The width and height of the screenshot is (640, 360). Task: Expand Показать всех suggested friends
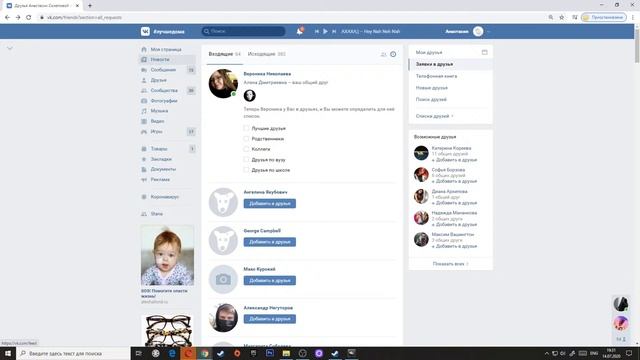click(451, 264)
